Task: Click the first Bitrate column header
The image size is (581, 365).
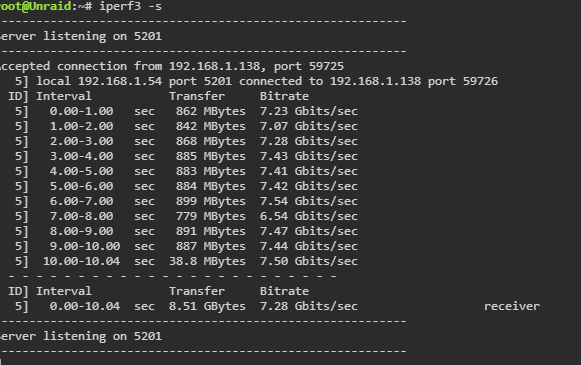Action: point(284,96)
